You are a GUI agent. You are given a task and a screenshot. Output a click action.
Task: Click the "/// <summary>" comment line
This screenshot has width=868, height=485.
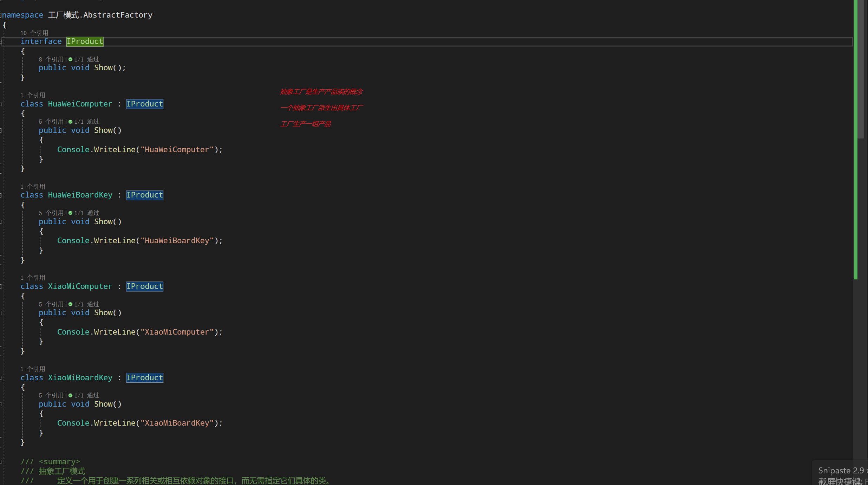(50, 462)
